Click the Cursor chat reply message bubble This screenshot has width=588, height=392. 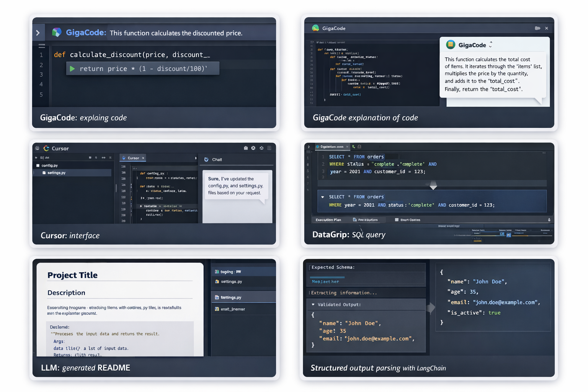(236, 186)
